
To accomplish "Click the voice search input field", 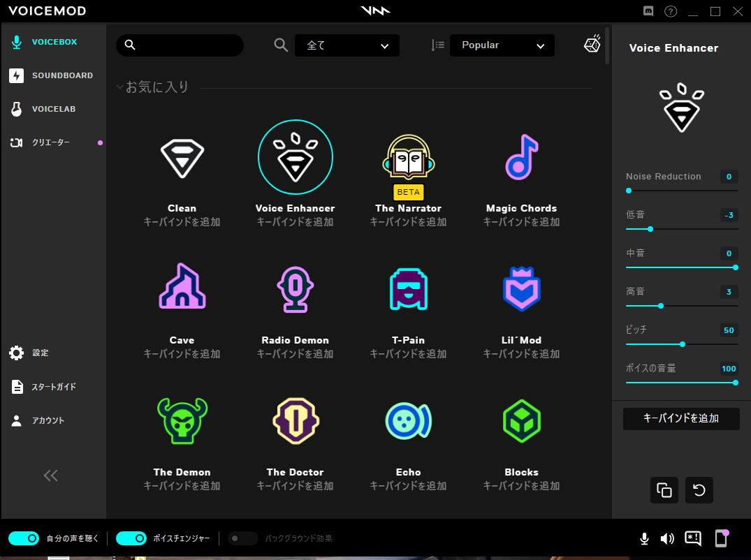I will click(180, 45).
